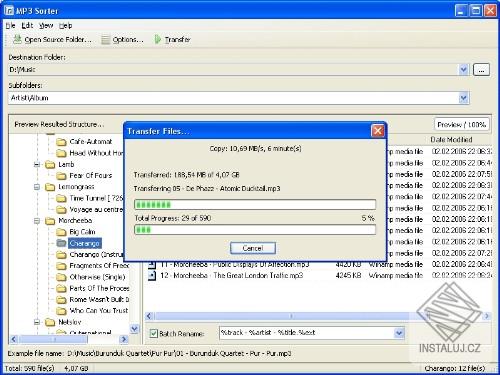Open the File menu

(x=10, y=25)
